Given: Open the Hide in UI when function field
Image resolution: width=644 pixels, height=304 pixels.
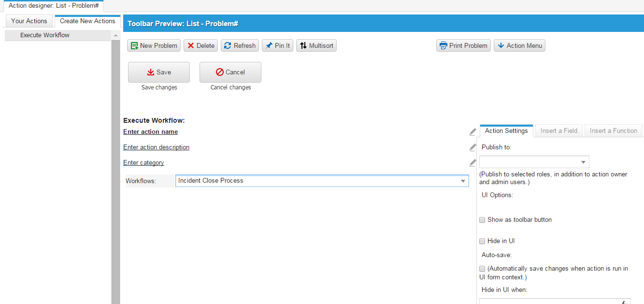Looking at the screenshot, I should (556, 301).
